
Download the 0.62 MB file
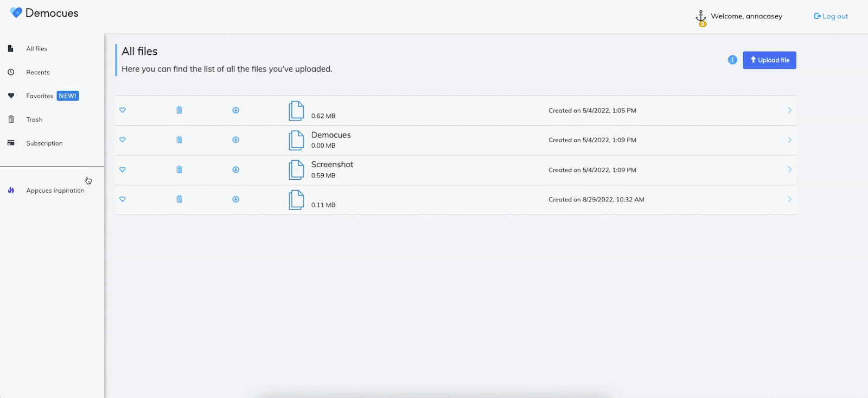235,110
